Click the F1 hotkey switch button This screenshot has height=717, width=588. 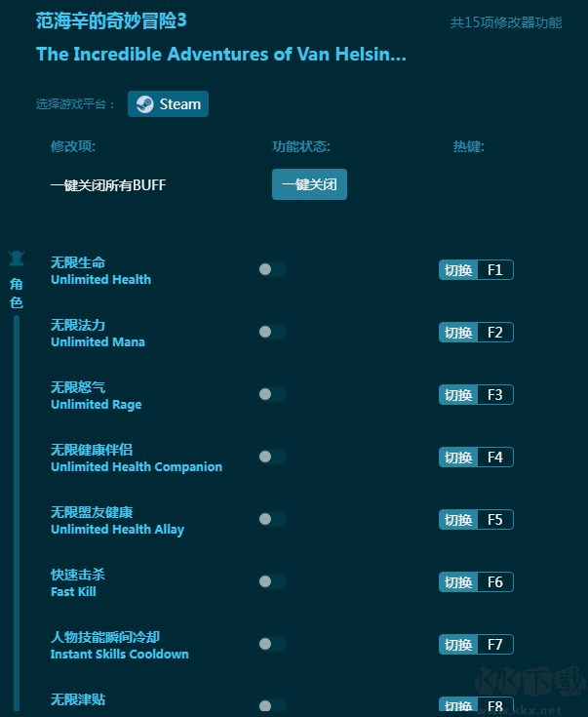[x=458, y=270]
